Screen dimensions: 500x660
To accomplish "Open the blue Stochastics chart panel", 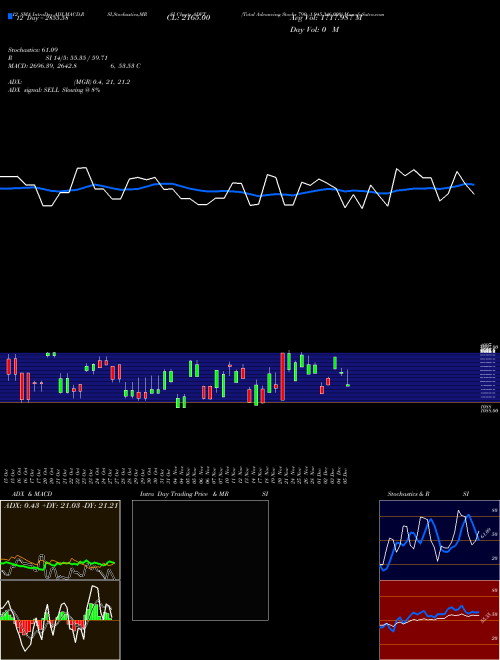I will (439, 540).
